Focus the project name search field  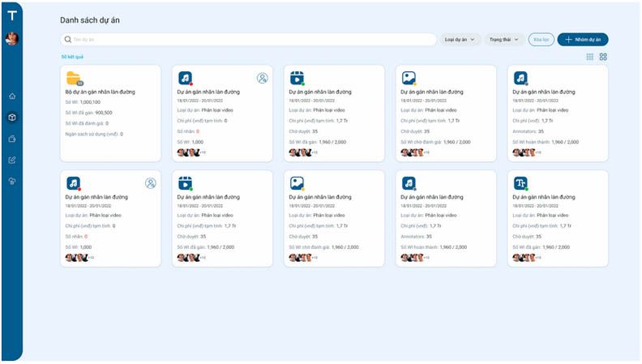coord(249,39)
